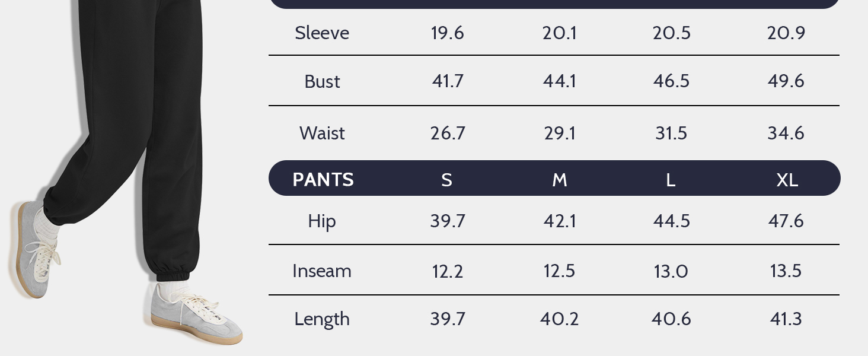
Task: Select the XL size column header
Action: pyautogui.click(x=787, y=180)
